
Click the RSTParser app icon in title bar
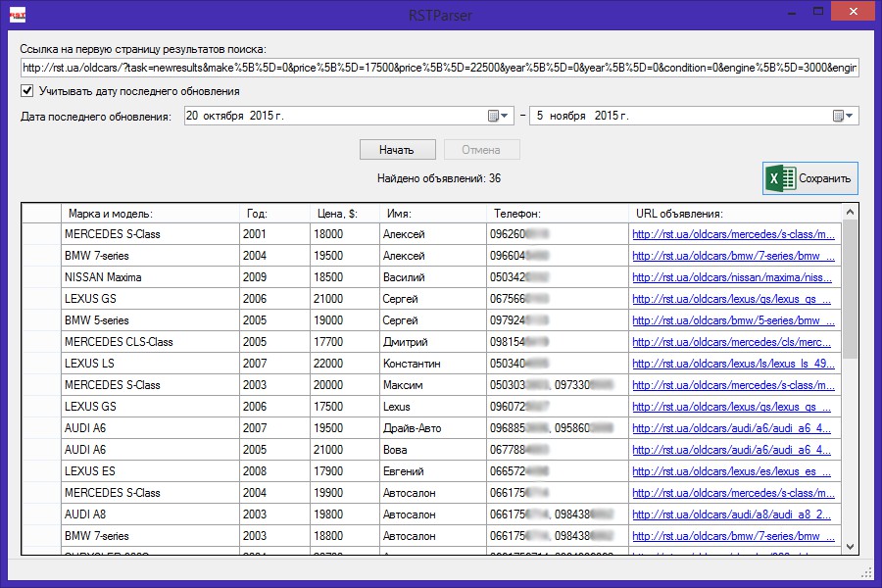tap(18, 14)
